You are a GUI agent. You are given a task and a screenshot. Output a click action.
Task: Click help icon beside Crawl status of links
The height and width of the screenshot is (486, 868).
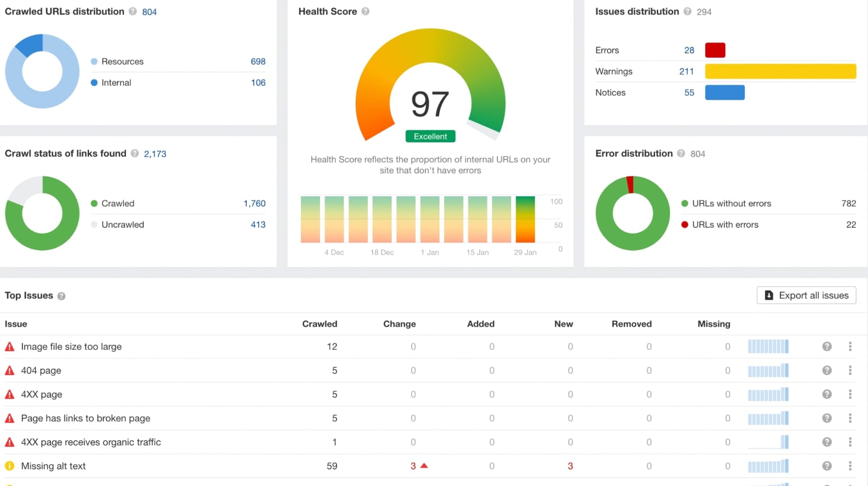pos(135,154)
